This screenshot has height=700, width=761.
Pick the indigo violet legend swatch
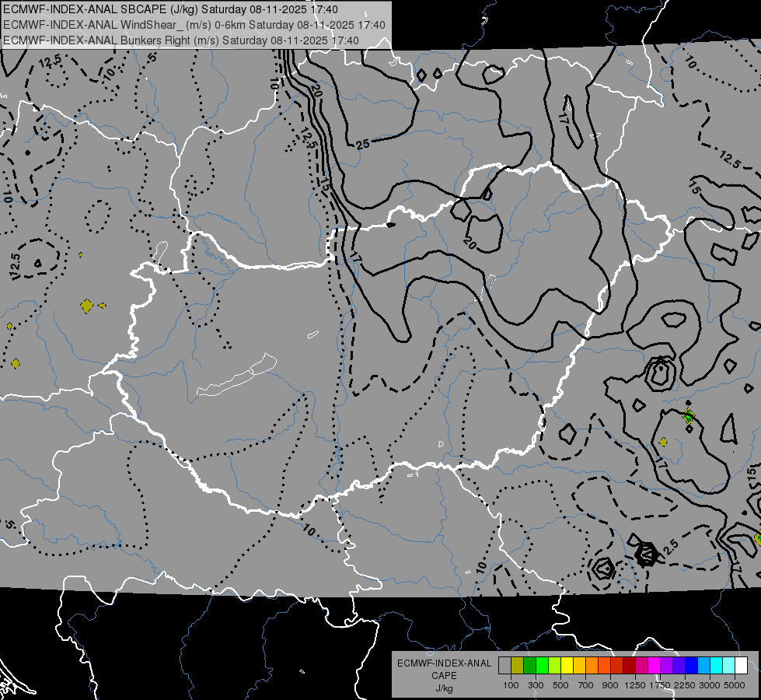(x=679, y=665)
